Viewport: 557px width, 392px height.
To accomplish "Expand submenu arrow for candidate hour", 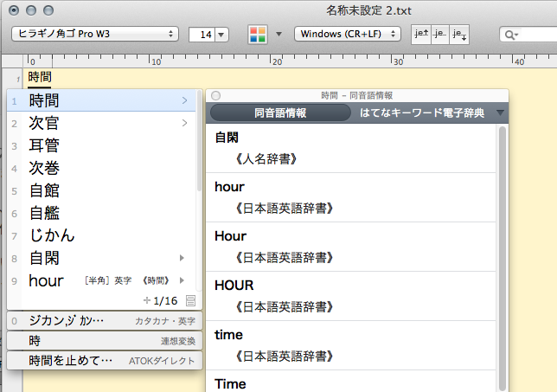I will (182, 280).
